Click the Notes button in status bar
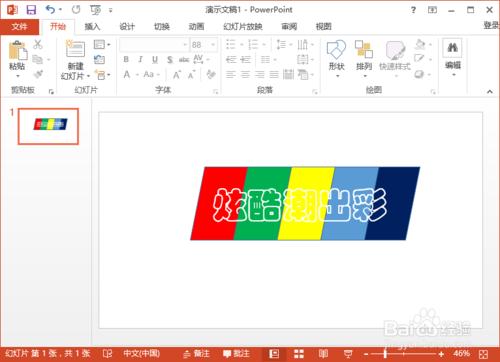The height and width of the screenshot is (362, 500). point(197,354)
